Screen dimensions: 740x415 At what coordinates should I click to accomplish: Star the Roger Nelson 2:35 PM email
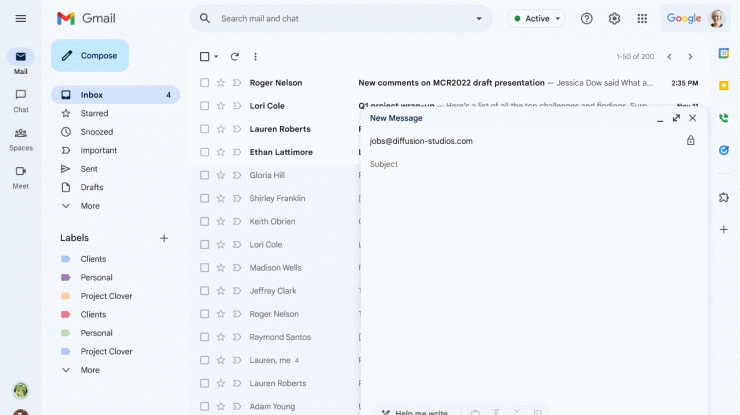click(220, 83)
